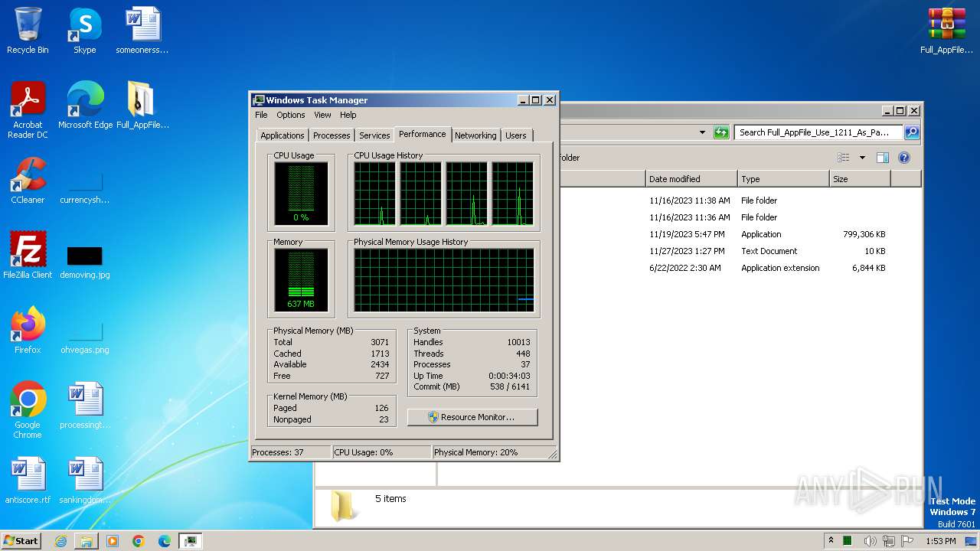Launch Microsoft Edge from desktop
The height and width of the screenshot is (551, 980).
click(85, 106)
